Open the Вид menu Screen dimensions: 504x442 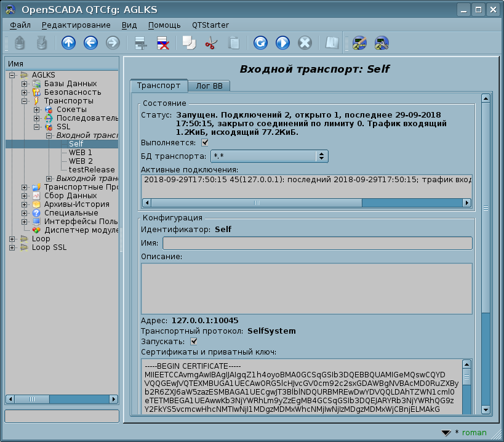129,25
